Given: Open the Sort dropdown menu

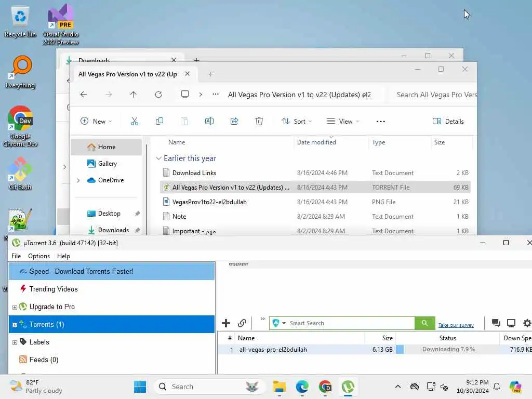Looking at the screenshot, I should tap(297, 121).
